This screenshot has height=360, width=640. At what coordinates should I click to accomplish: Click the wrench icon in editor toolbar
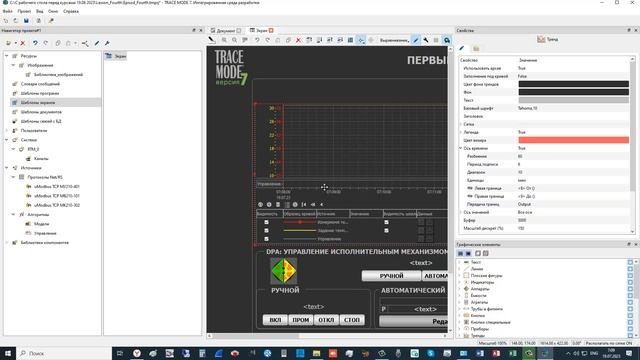tap(426, 40)
